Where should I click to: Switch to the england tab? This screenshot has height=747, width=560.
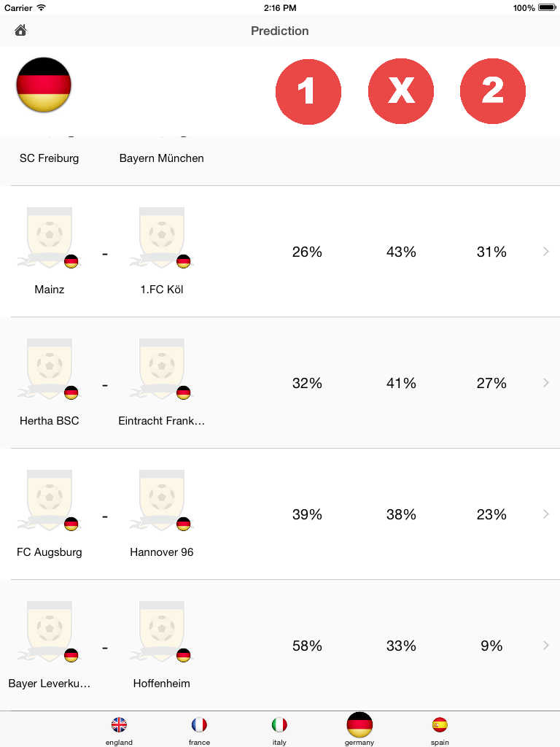point(119,729)
